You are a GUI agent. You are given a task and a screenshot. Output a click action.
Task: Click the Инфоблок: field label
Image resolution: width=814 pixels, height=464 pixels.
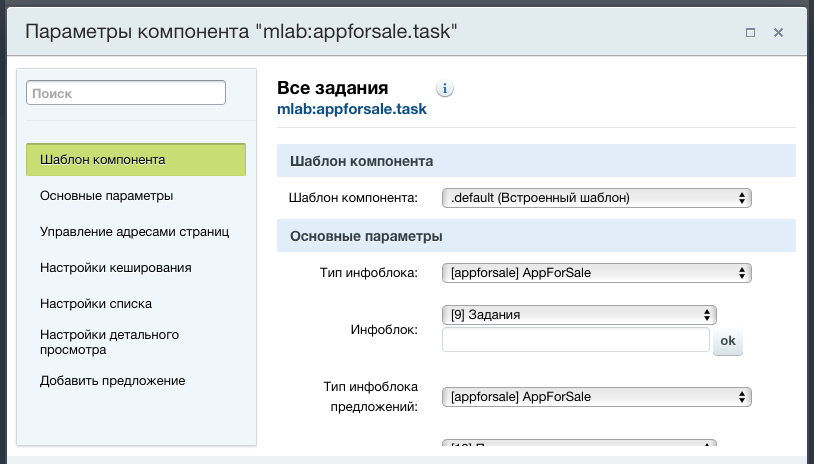point(384,330)
